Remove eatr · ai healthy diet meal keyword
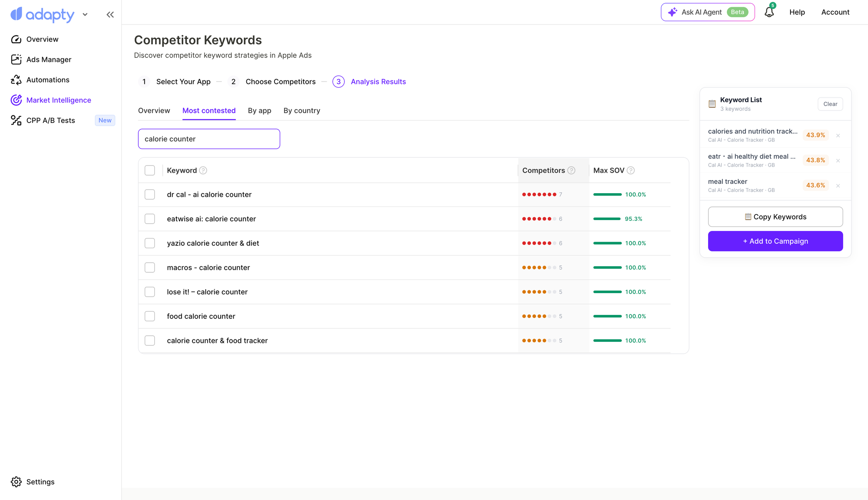 click(838, 161)
